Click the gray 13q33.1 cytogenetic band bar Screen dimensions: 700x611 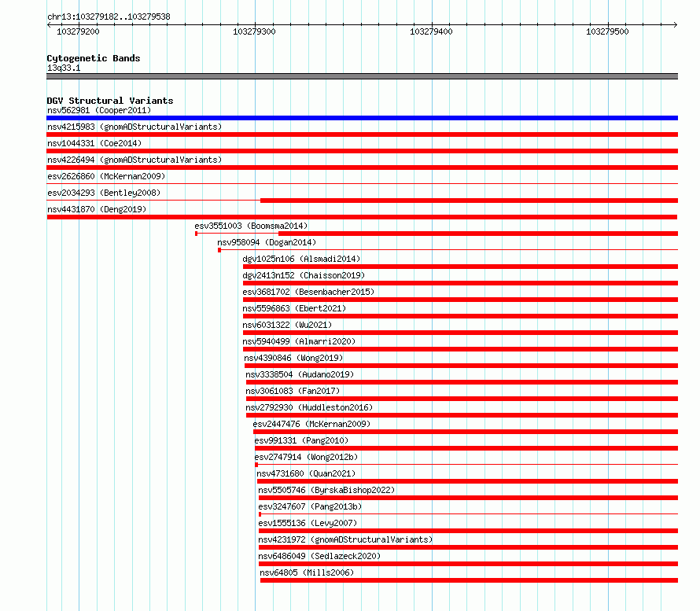[362, 76]
